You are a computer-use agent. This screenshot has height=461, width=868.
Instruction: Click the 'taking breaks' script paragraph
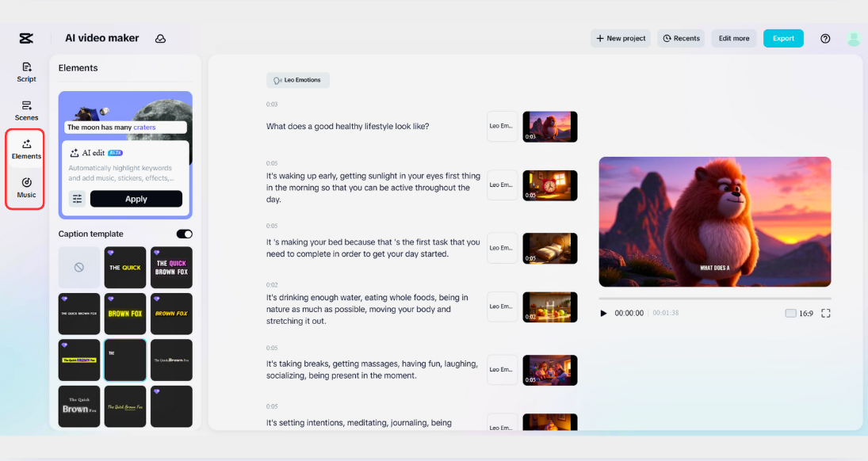pos(372,370)
